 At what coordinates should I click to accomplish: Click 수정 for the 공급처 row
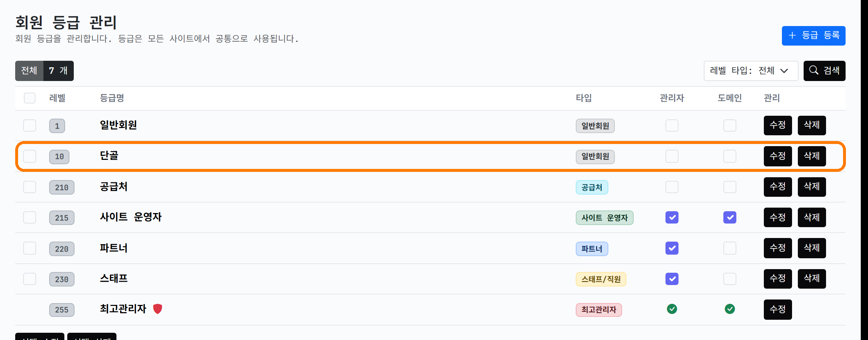[x=778, y=187]
